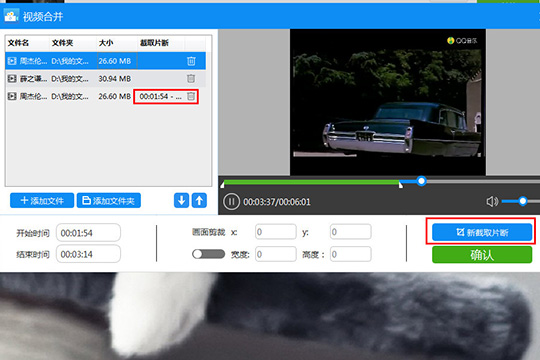
Task: Mute the preview with the speaker icon
Action: [x=492, y=201]
